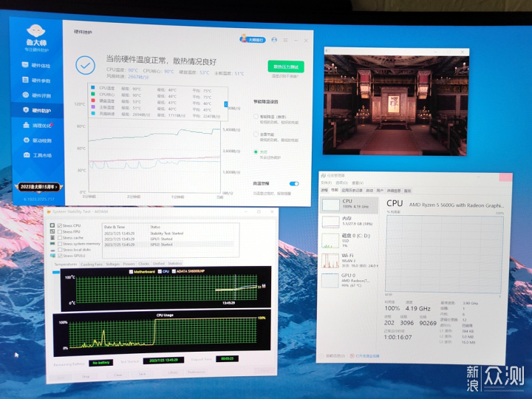Click the CPU usage graph in AIDA64
Viewport: 532px width, 399px height.
[x=163, y=332]
